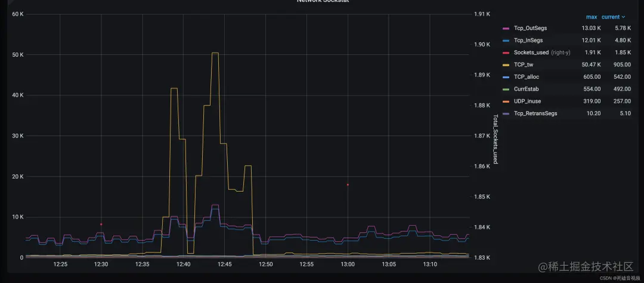Open color picker for Tcp_RetransSegs purple swatch

[506, 113]
